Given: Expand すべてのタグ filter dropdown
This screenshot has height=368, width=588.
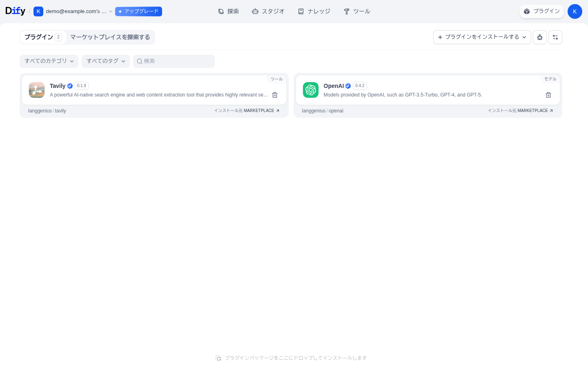Looking at the screenshot, I should [106, 61].
